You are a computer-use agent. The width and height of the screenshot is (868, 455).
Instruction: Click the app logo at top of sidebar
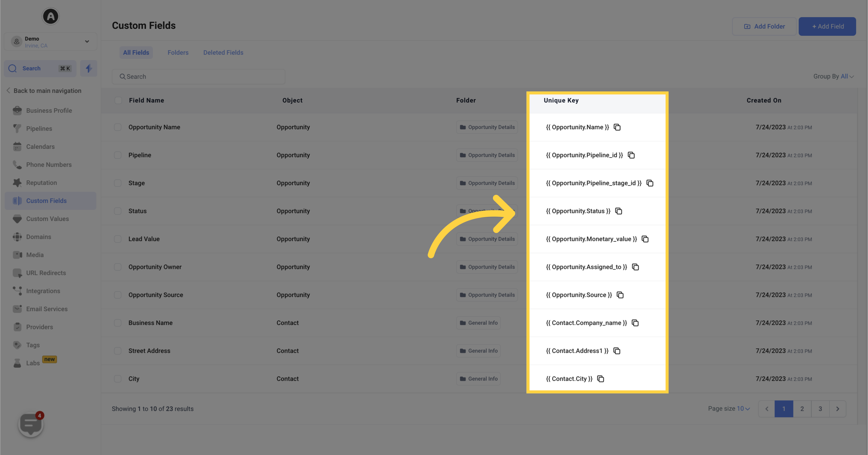[x=51, y=16]
